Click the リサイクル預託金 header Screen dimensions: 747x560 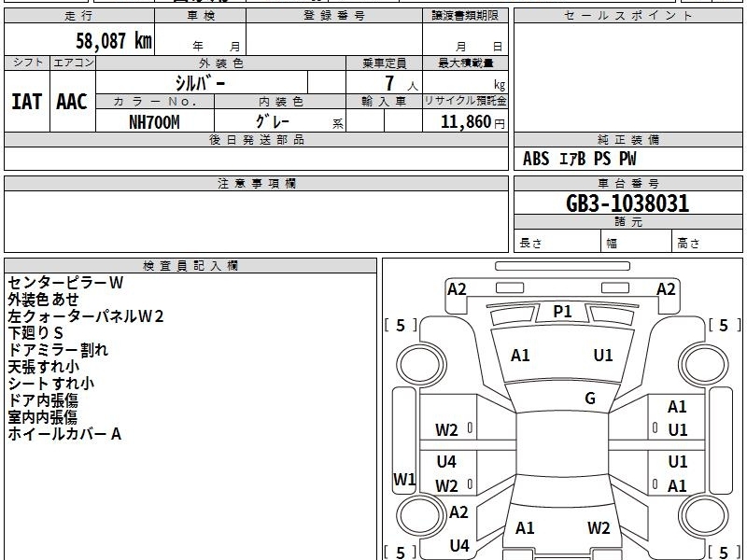coord(465,102)
